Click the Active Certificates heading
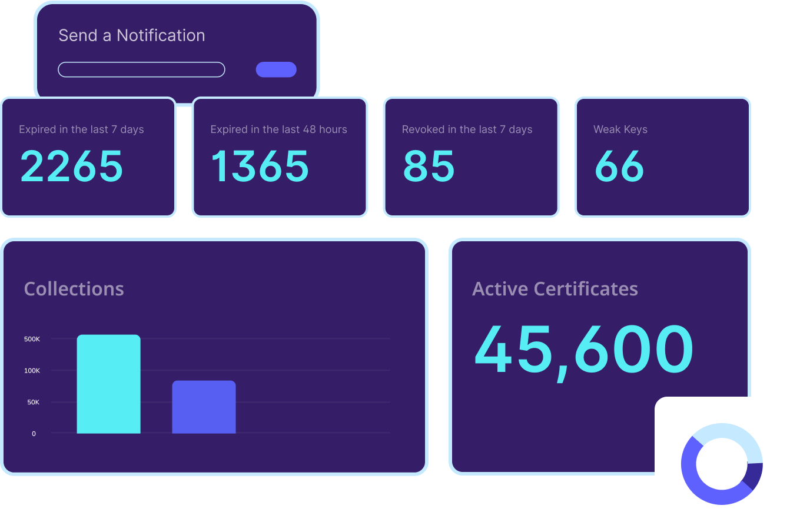Screen dimensions: 790x532 (555, 289)
